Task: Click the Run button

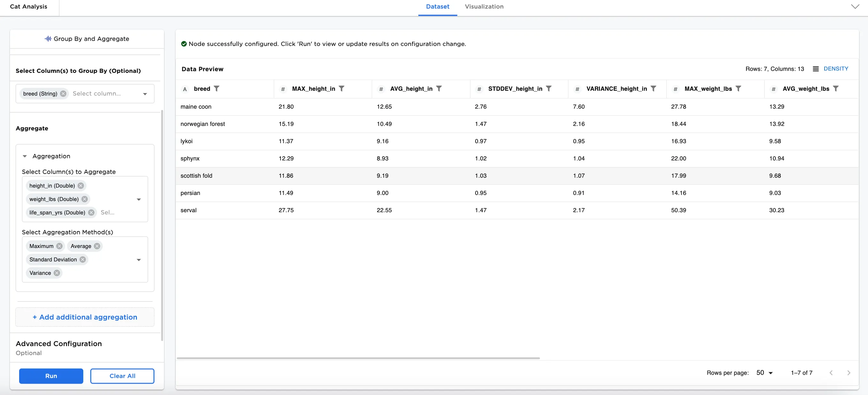Action: 51,376
